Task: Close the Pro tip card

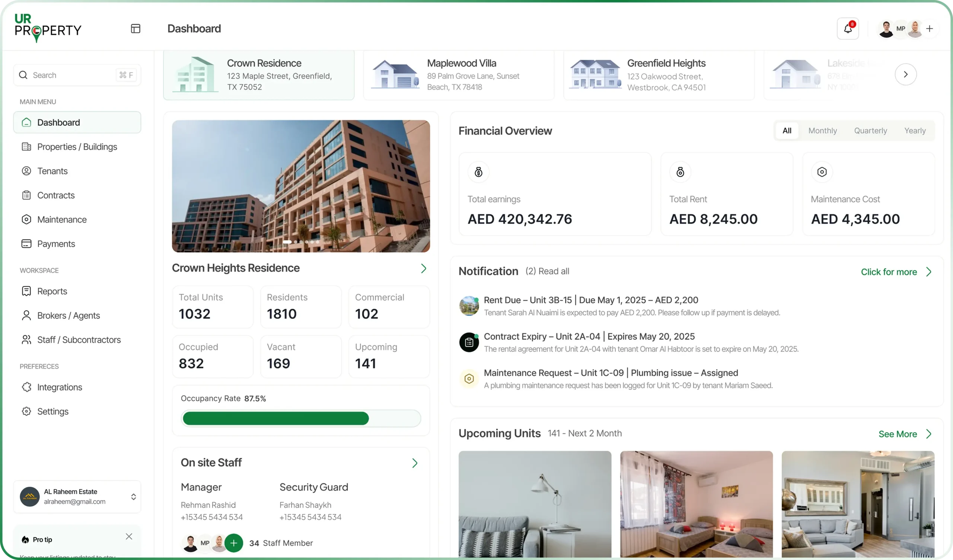Action: click(x=129, y=537)
